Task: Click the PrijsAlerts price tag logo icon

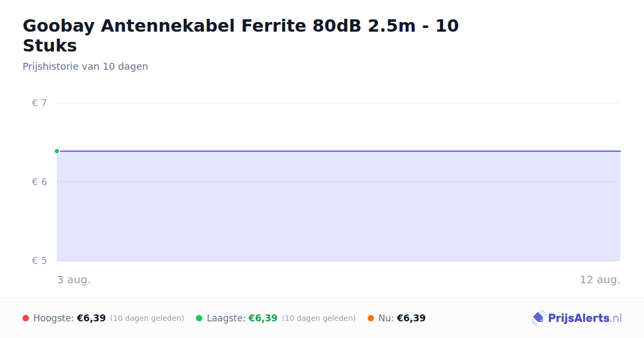Action: pyautogui.click(x=538, y=318)
